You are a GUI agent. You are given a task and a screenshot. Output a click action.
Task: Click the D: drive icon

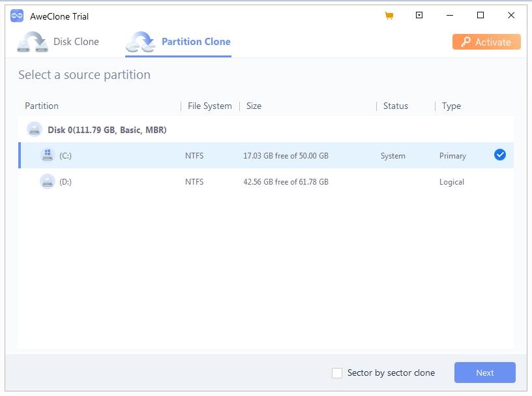[48, 181]
